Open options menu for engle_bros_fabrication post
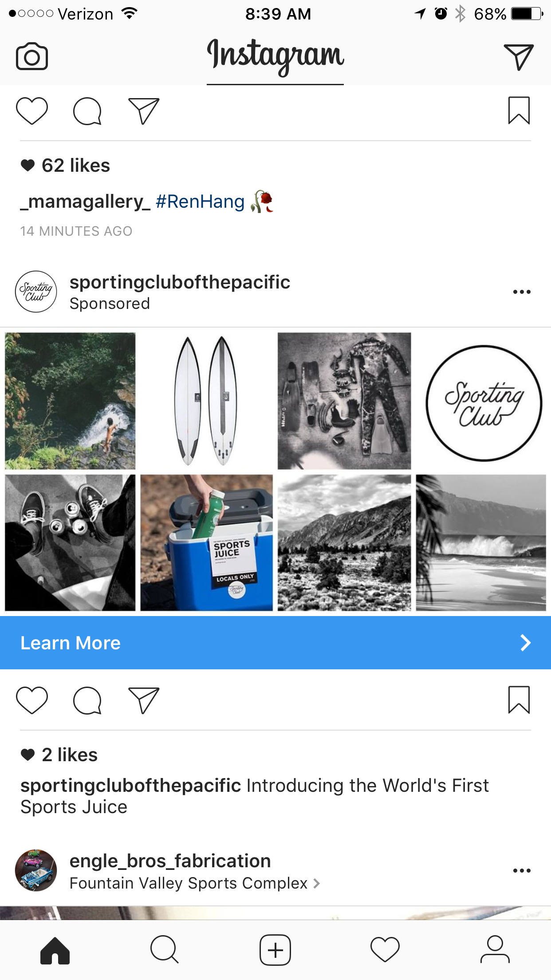This screenshot has height=980, width=551. (522, 870)
